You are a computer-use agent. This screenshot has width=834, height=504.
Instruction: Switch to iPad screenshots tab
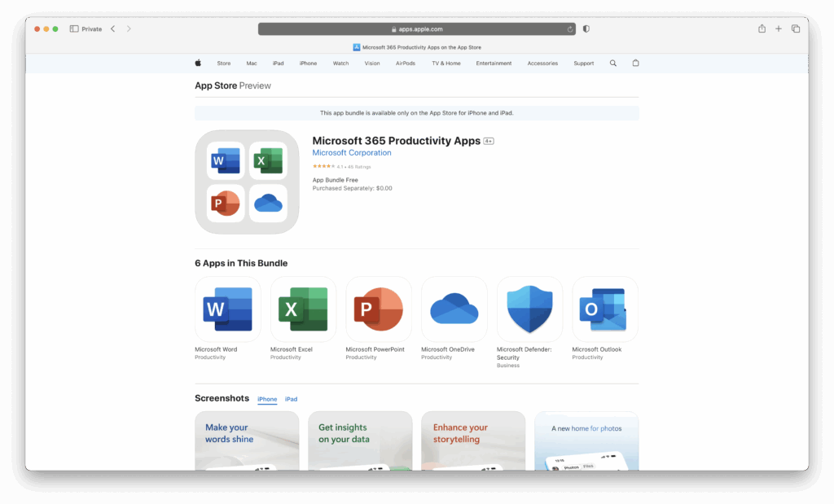[x=291, y=399]
